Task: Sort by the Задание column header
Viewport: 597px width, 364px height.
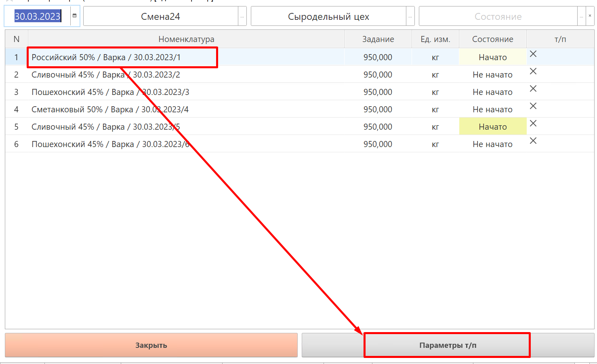Action: pos(378,39)
